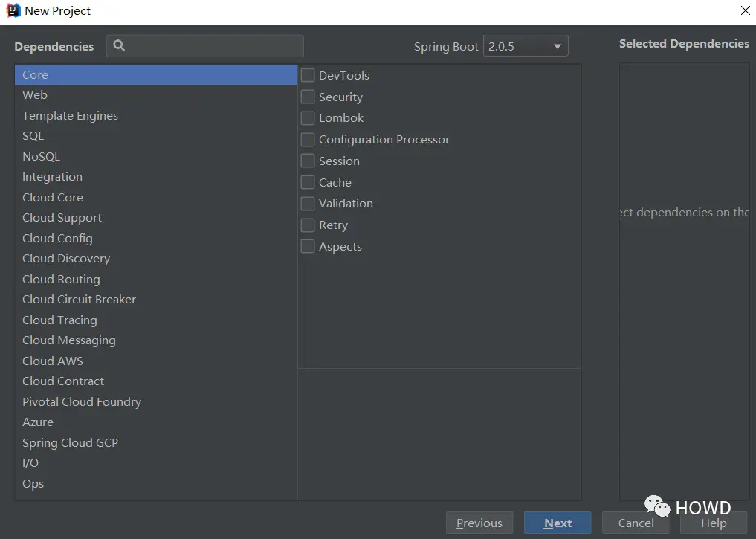Image resolution: width=756 pixels, height=539 pixels.
Task: Select Cloud Support category
Action: (156, 218)
